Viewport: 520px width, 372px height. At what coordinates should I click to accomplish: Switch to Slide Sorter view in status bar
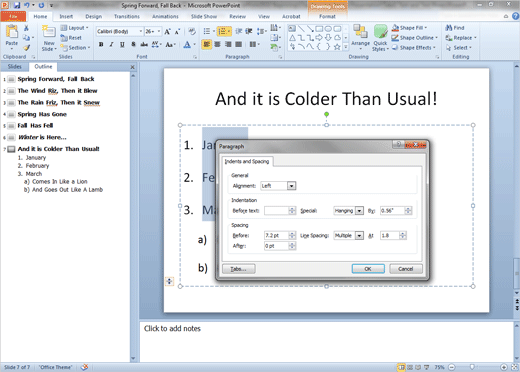410,367
